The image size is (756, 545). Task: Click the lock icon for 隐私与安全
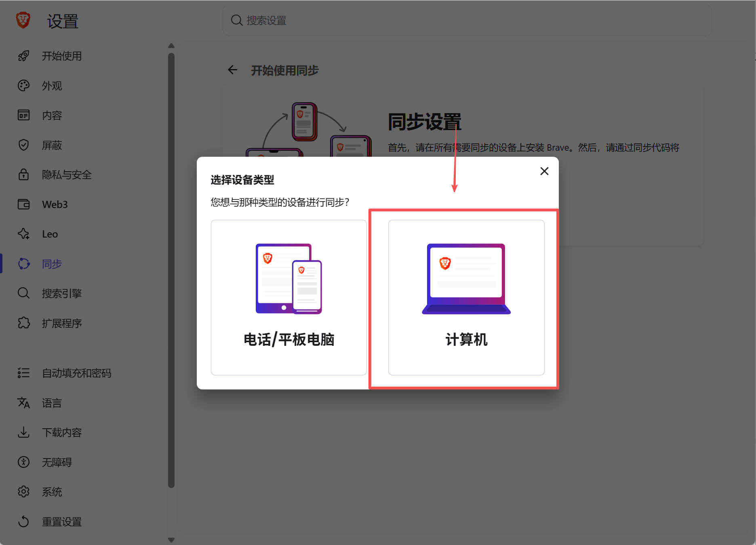[x=23, y=175]
